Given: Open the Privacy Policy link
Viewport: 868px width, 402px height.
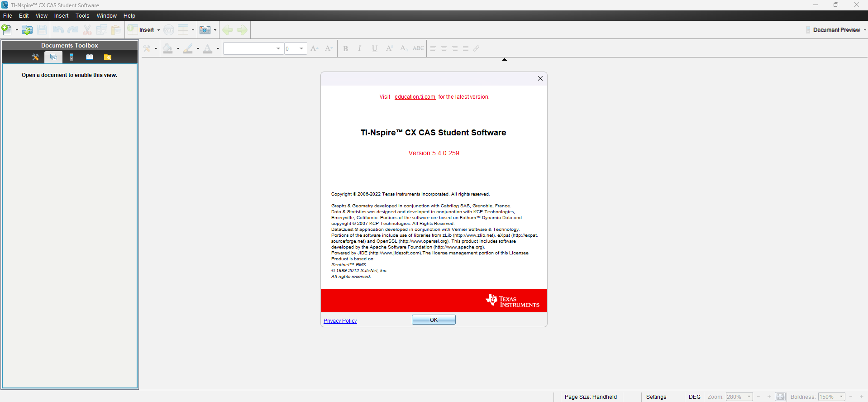Looking at the screenshot, I should (x=340, y=321).
